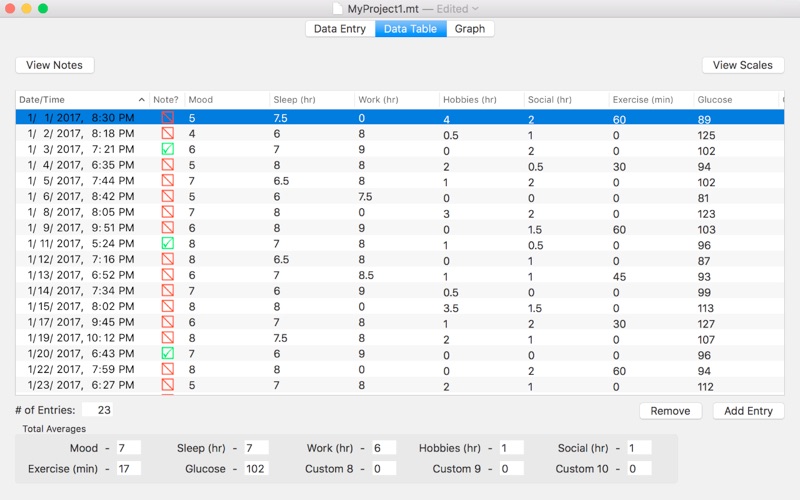The image size is (800, 500).
Task: Click the red note icon for 1/14/2017
Action: pos(167,290)
